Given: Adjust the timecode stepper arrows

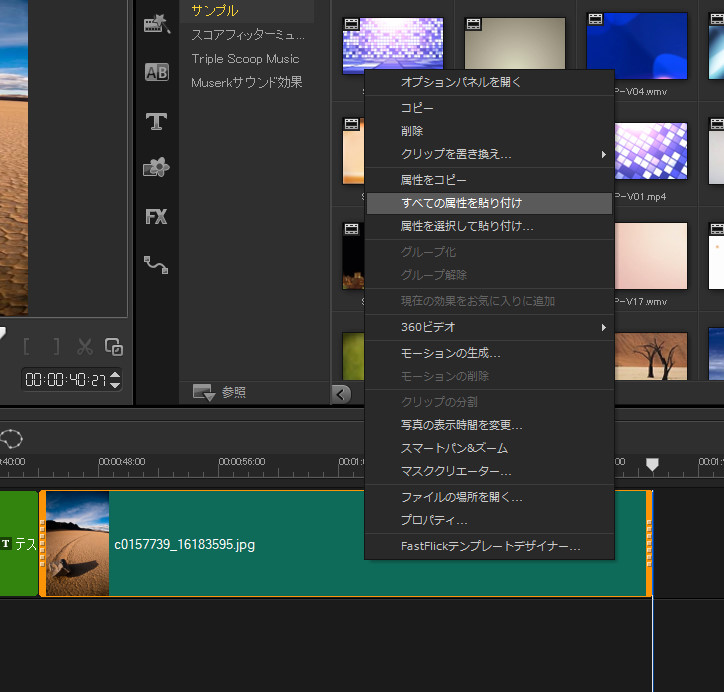Looking at the screenshot, I should (115, 380).
